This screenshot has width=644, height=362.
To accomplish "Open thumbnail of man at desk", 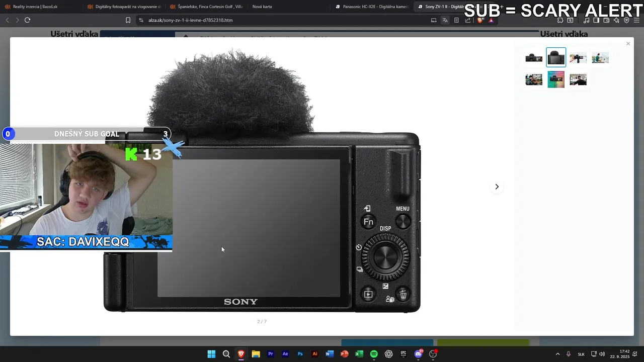I will [534, 79].
